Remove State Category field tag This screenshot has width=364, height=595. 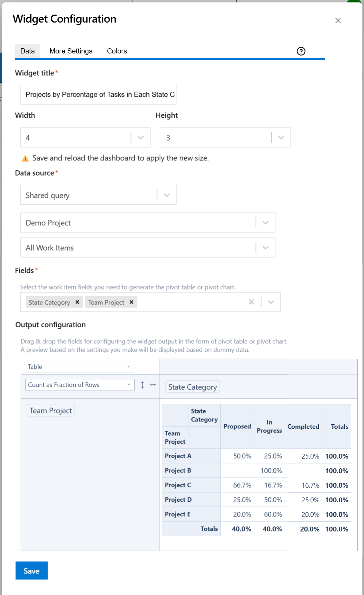77,302
